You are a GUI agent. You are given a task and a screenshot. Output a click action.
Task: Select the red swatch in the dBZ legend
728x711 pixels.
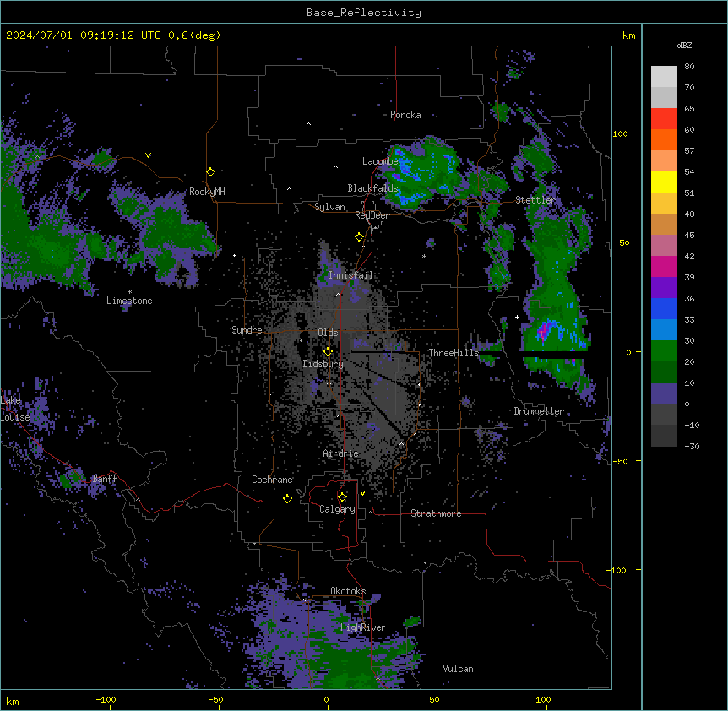pos(664,119)
